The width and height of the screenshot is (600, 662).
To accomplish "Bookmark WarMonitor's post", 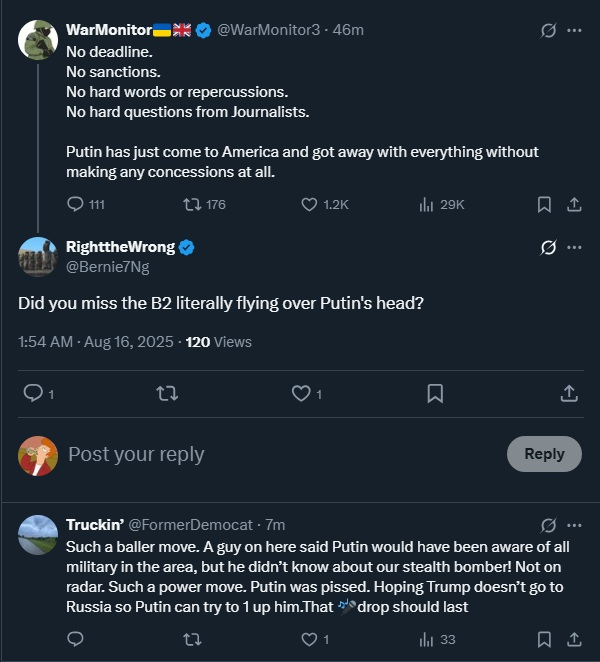I will coord(544,204).
